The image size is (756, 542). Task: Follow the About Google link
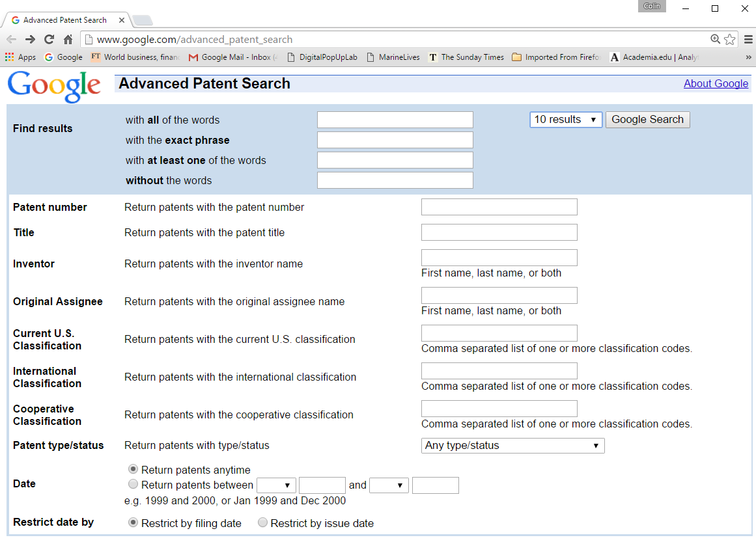pos(716,83)
